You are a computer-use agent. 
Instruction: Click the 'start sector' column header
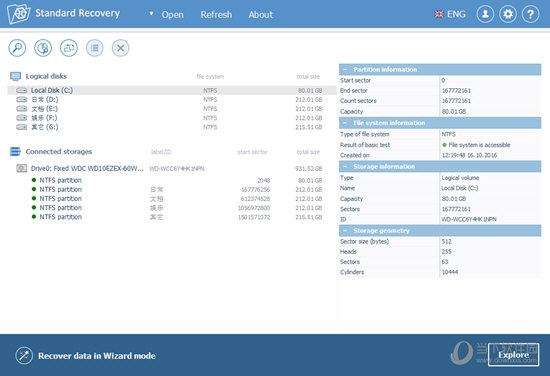pos(252,152)
